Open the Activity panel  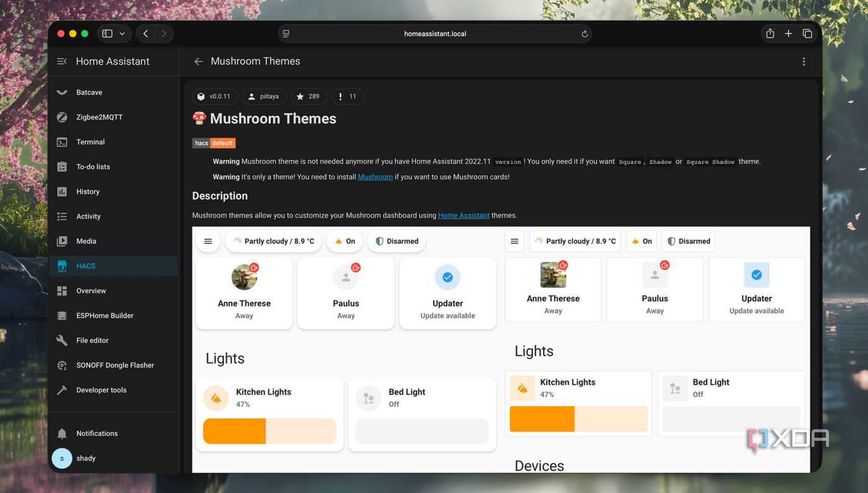pyautogui.click(x=114, y=217)
